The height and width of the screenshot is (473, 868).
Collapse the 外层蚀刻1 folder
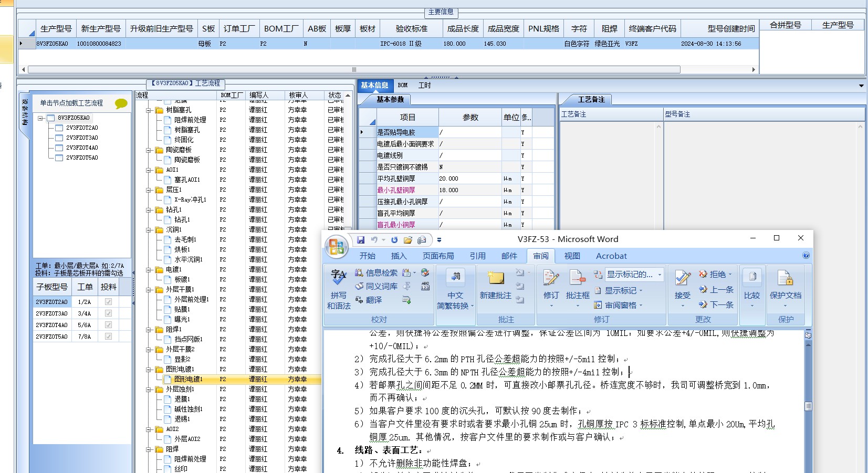pos(149,390)
